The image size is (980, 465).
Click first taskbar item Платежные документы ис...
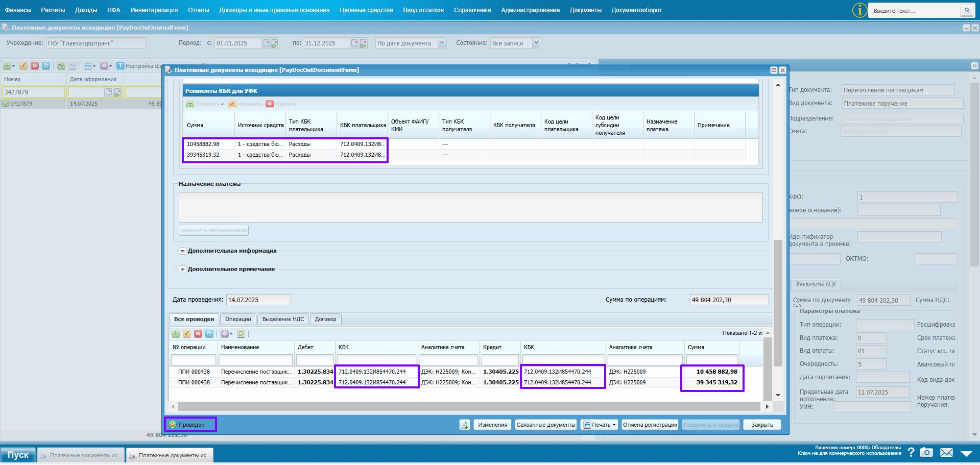click(81, 455)
